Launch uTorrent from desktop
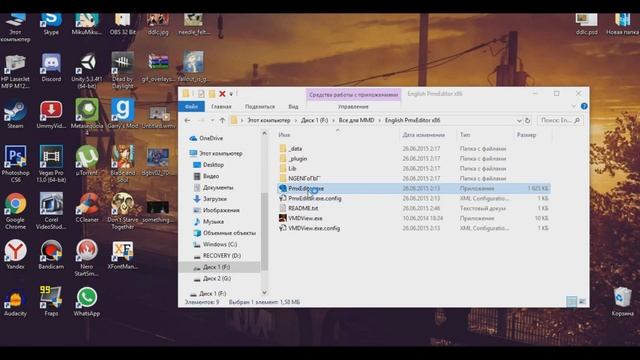Viewport: 640px width, 360px height. (87, 160)
